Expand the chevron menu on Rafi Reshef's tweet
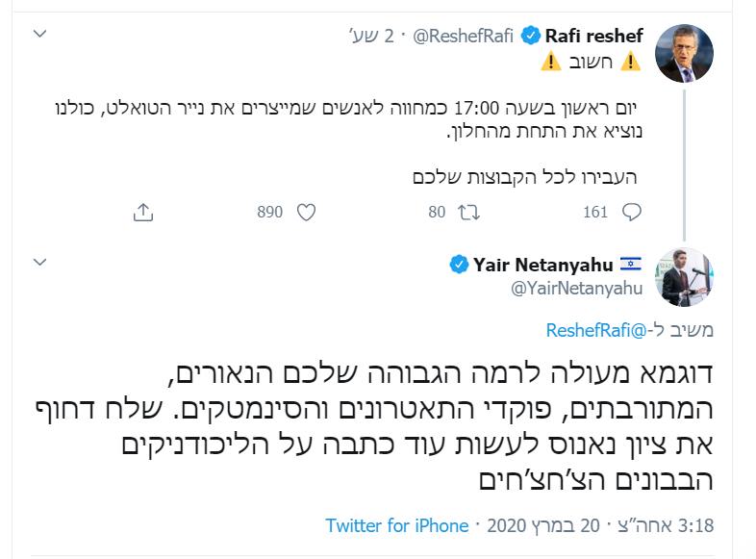Image resolution: width=756 pixels, height=559 pixels. click(x=39, y=34)
